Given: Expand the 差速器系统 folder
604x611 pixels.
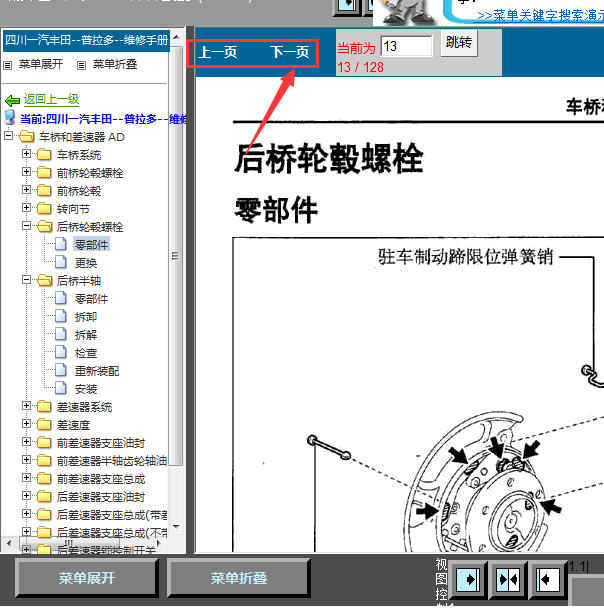Looking at the screenshot, I should click(x=26, y=406).
